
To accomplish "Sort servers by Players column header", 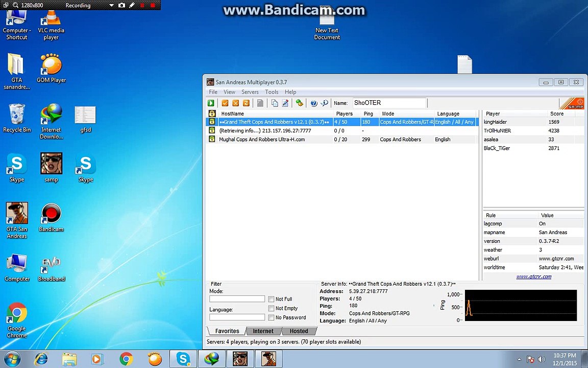I will [x=347, y=114].
